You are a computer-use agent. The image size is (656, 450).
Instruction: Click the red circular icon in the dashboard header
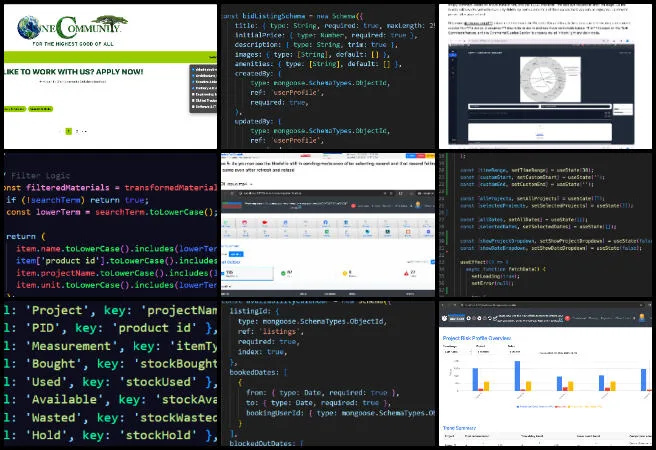(354, 206)
